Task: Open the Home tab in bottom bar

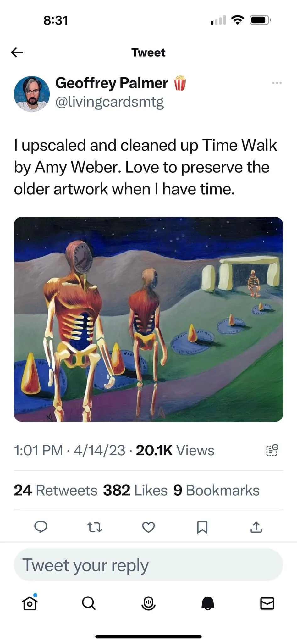Action: point(30,602)
